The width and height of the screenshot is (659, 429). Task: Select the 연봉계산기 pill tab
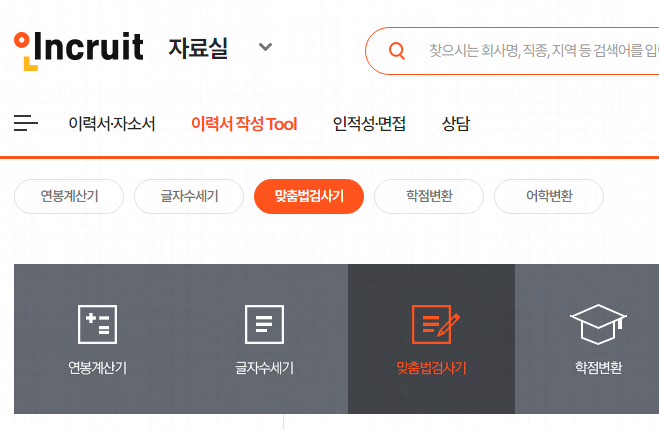click(x=69, y=196)
